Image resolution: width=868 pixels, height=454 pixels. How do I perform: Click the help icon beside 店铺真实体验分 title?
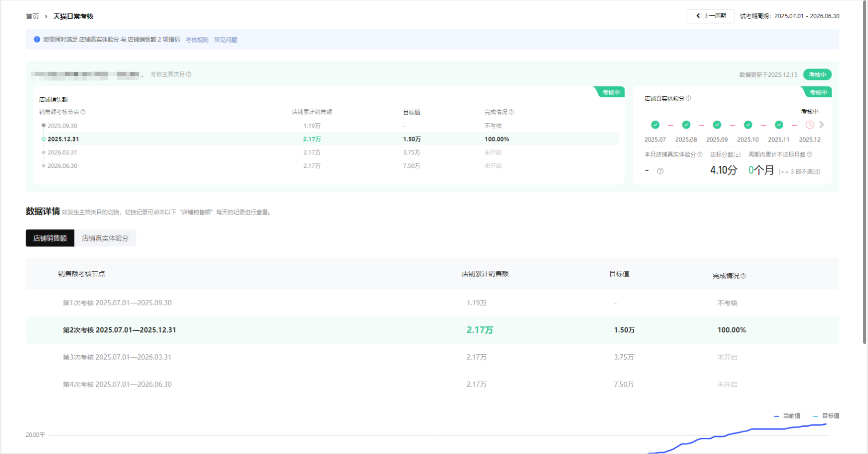click(x=688, y=98)
